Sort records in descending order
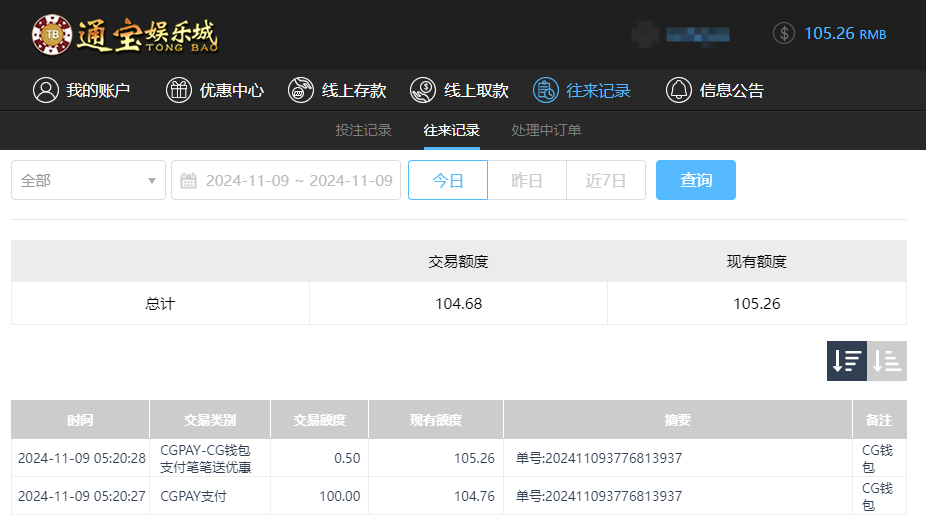The image size is (926, 515). pyautogui.click(x=847, y=361)
